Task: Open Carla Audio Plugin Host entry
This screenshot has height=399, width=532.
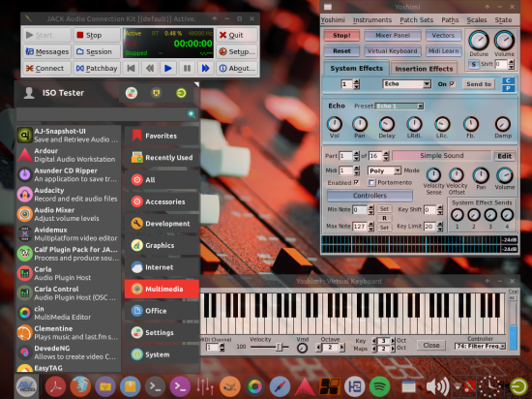Action: (69, 273)
